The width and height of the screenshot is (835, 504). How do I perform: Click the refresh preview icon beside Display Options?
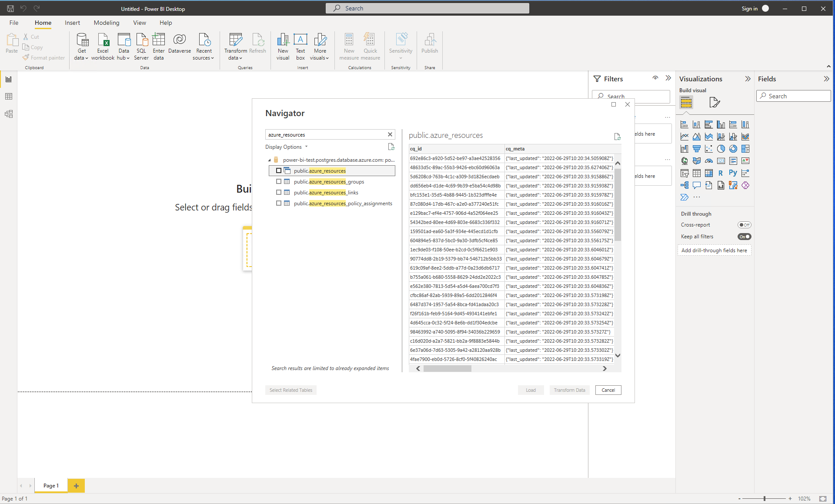pos(391,147)
